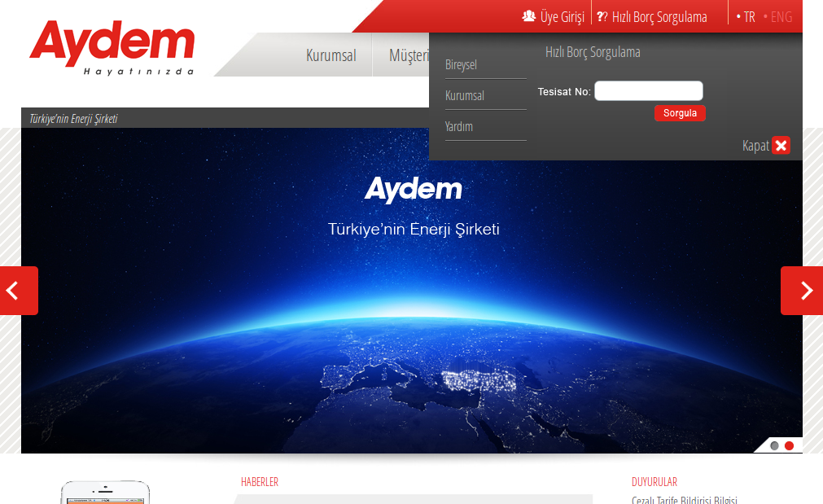Click the red Sorgula button

(680, 113)
